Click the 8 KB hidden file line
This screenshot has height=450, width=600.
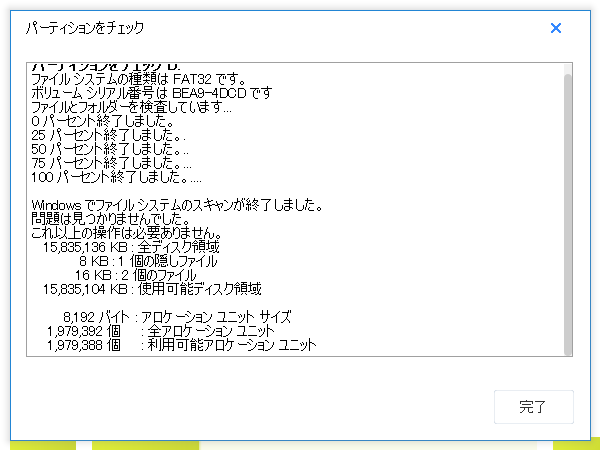click(x=148, y=261)
